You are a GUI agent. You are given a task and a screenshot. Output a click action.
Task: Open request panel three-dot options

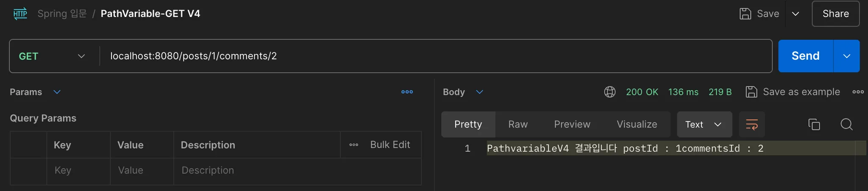point(407,92)
